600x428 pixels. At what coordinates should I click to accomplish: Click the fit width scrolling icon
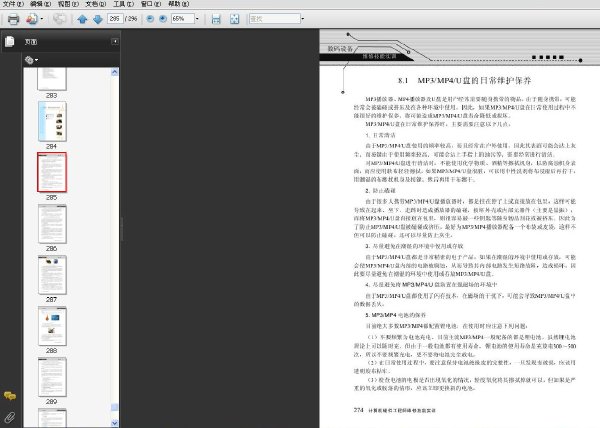pyautogui.click(x=216, y=19)
